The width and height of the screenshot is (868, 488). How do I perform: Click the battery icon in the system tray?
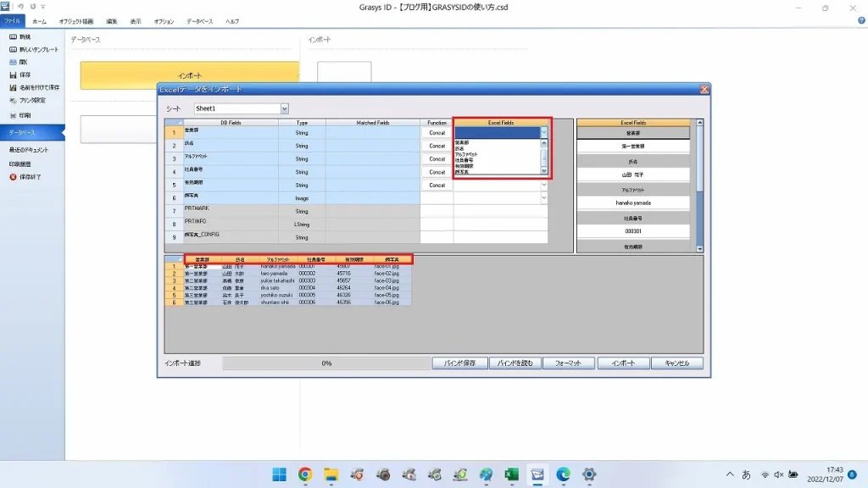793,474
